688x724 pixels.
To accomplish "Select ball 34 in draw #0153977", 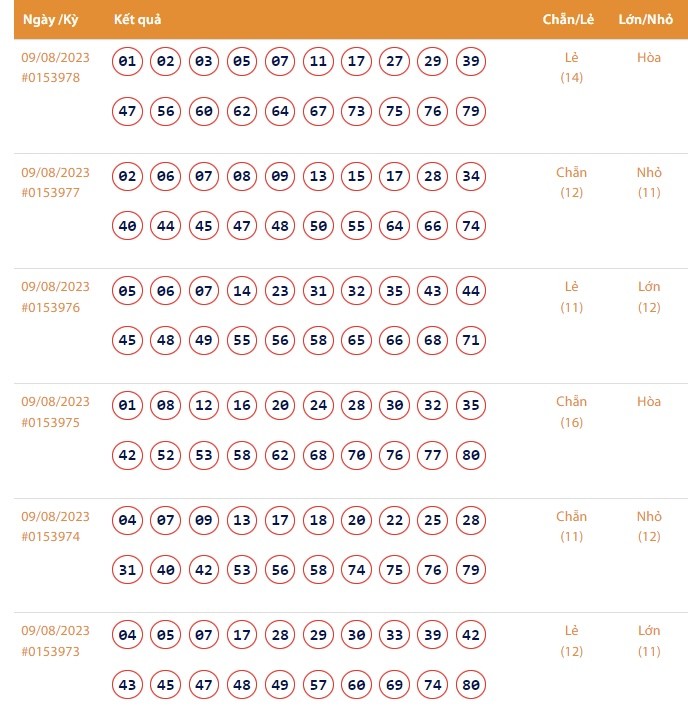I will [471, 177].
